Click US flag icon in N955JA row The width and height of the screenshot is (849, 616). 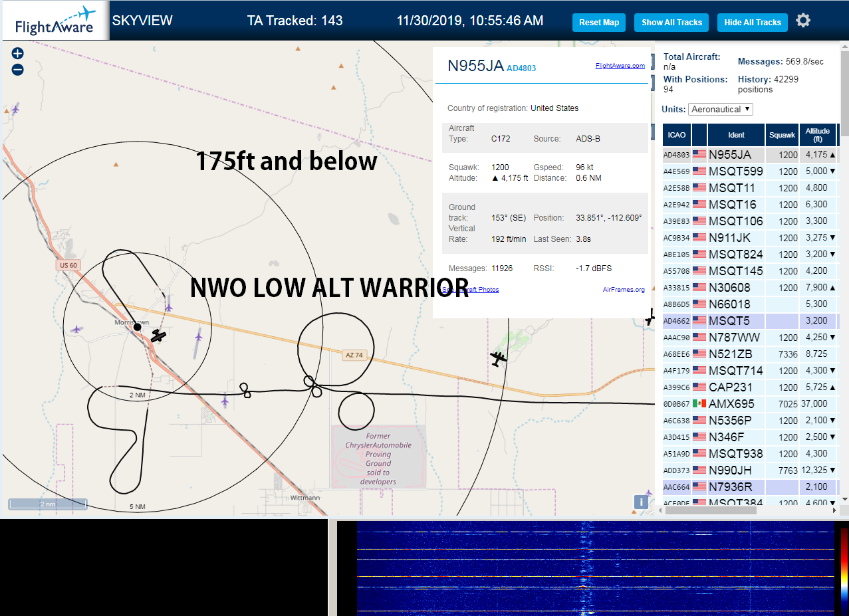(699, 155)
